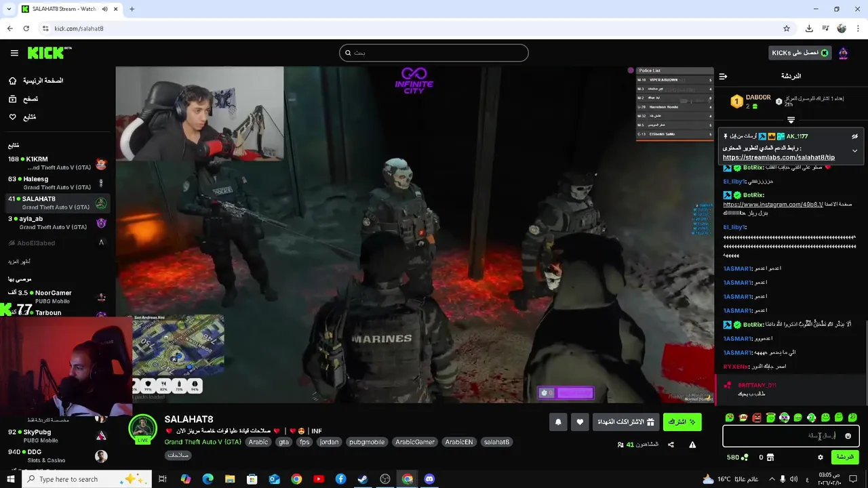
Task: Insert the red angry emote
Action: [757, 418]
